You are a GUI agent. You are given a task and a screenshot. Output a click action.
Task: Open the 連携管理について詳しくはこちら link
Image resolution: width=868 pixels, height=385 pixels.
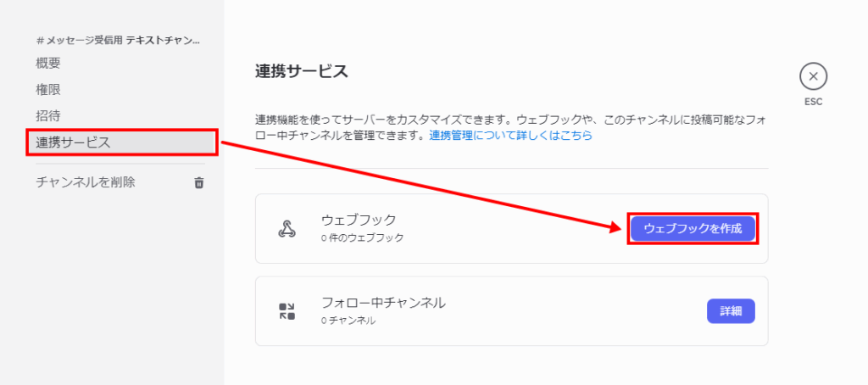[x=510, y=135]
